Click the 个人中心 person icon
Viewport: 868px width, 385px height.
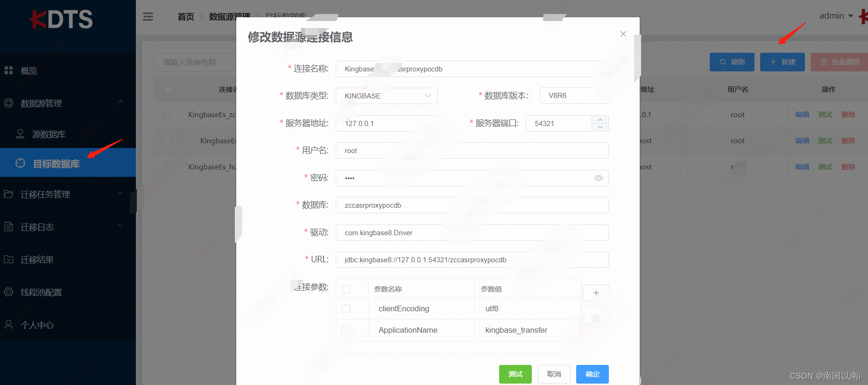click(x=8, y=324)
